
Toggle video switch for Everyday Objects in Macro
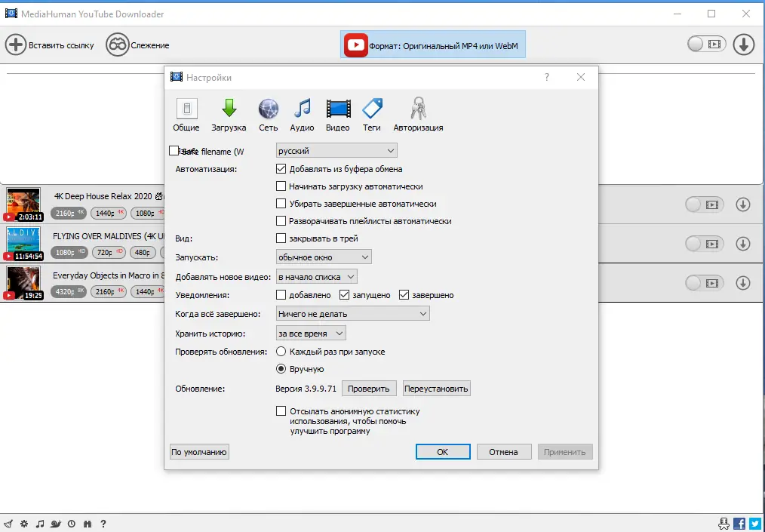point(705,282)
